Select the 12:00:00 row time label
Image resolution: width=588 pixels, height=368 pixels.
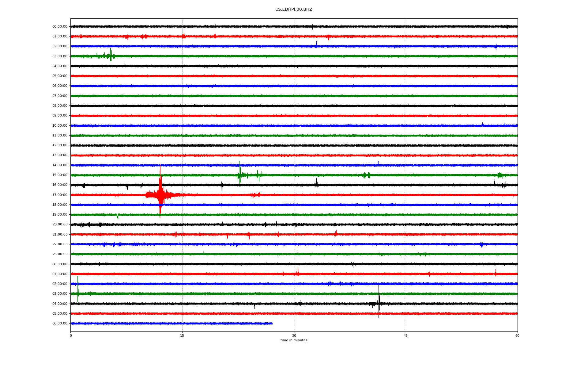60,145
